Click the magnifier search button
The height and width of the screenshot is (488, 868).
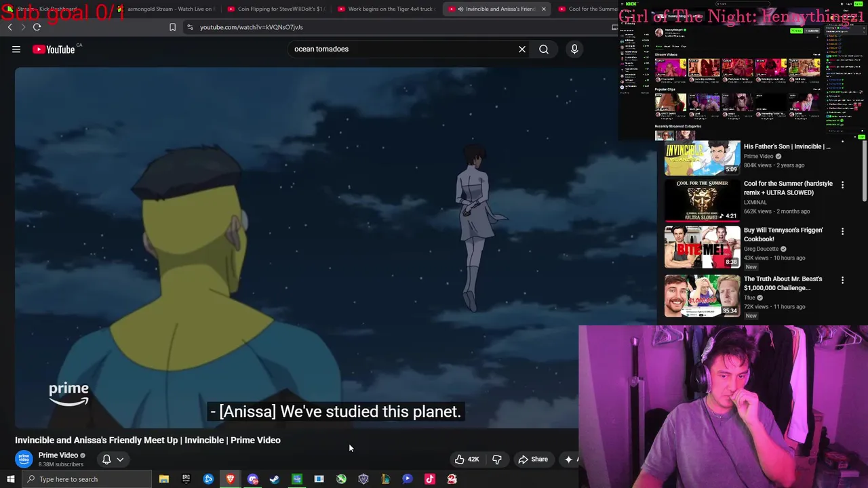[x=544, y=49]
